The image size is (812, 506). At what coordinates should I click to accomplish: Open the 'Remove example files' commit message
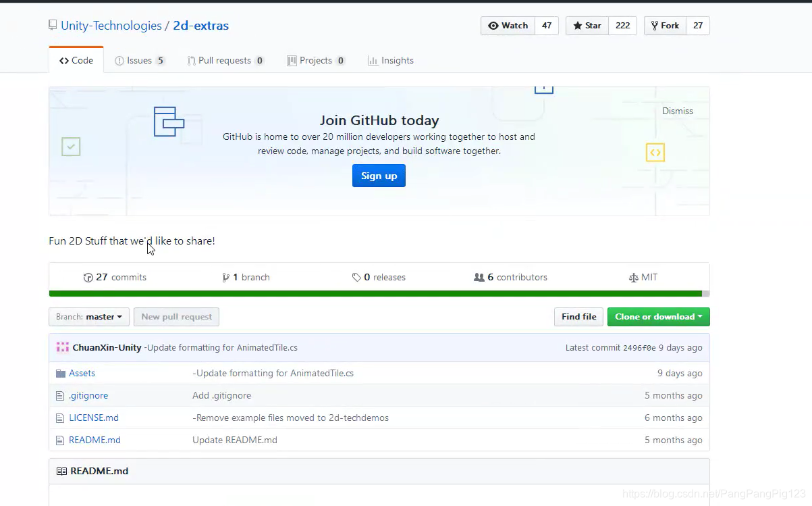click(x=290, y=418)
